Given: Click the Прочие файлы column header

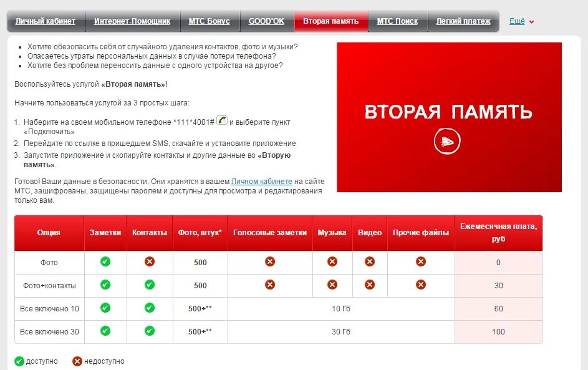Looking at the screenshot, I should 421,233.
